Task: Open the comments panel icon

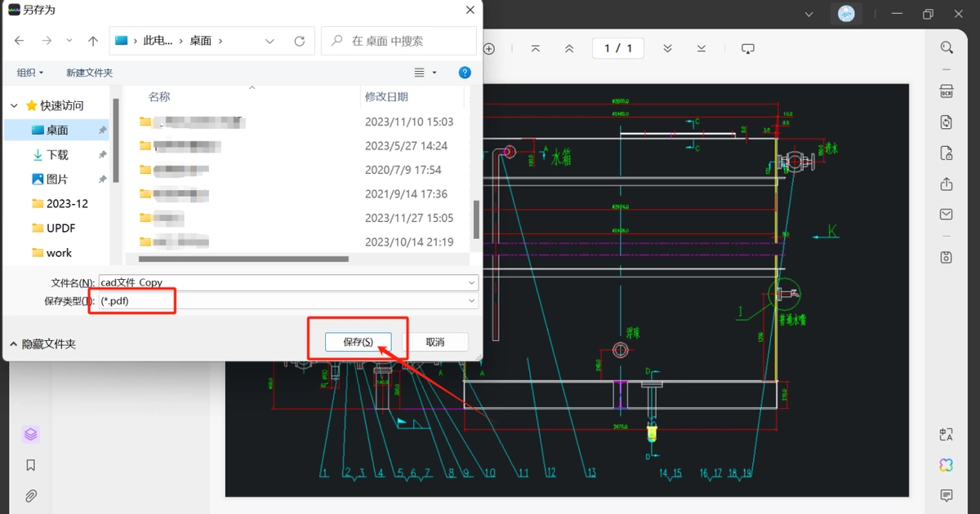Action: tap(947, 495)
